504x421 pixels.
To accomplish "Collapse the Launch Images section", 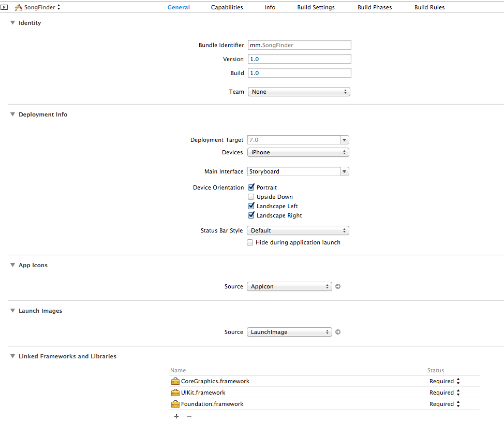I will (x=12, y=310).
